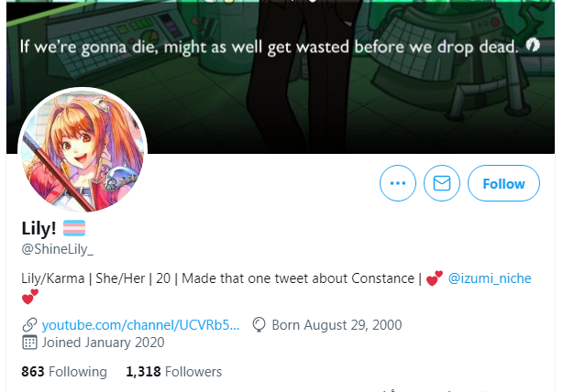Open the profile avatar picture

[83, 150]
